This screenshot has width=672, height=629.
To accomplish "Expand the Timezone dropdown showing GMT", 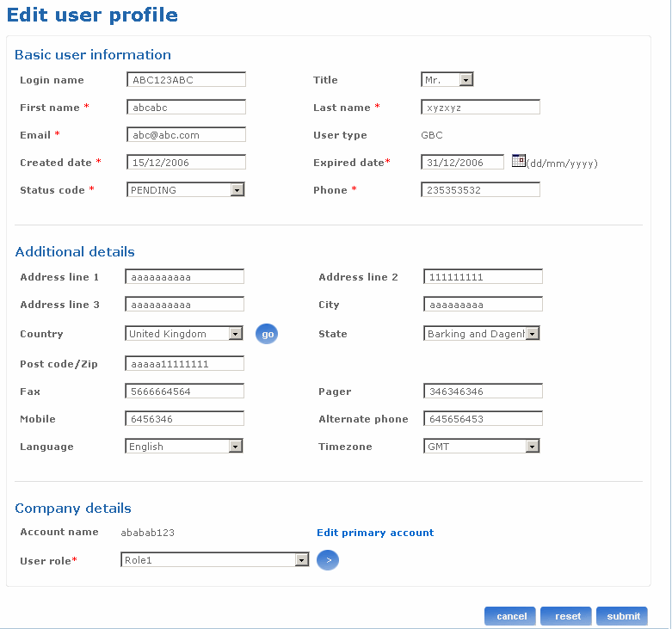I will (x=481, y=447).
